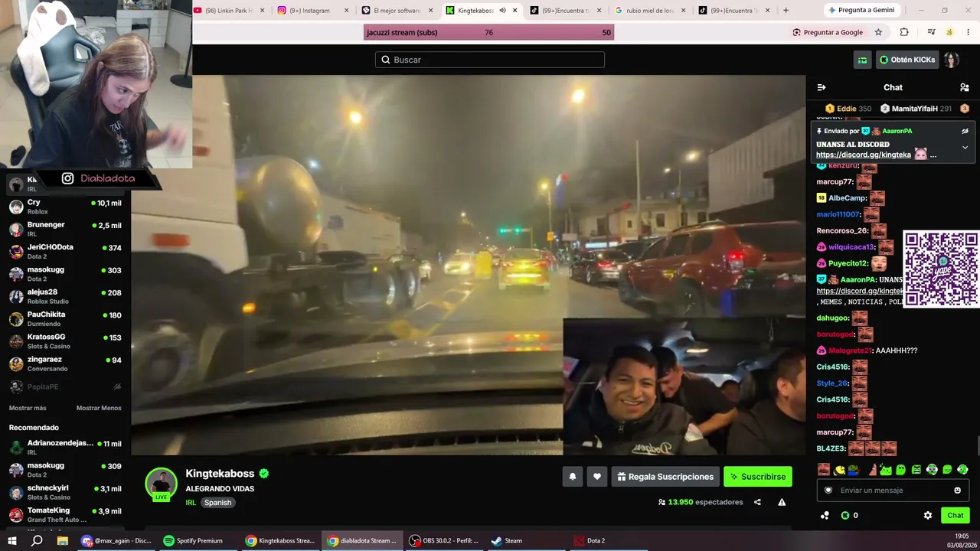Send message with the green Chat button
The height and width of the screenshot is (551, 980).
pos(955,516)
